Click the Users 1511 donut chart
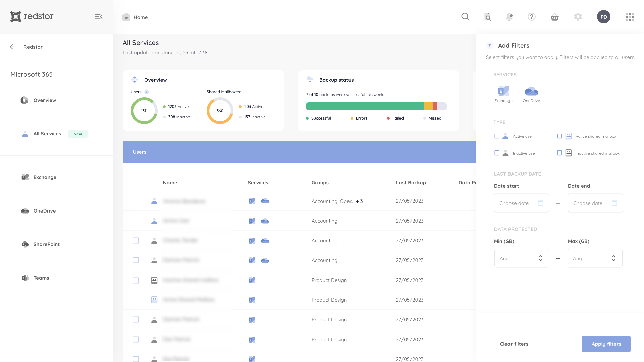Viewport: 644px width, 362px height. click(144, 111)
